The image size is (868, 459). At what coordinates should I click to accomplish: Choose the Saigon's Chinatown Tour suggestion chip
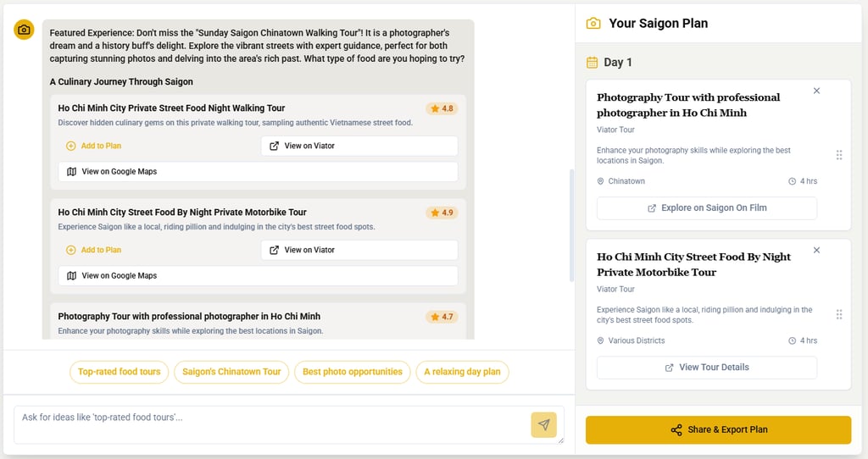click(x=231, y=372)
